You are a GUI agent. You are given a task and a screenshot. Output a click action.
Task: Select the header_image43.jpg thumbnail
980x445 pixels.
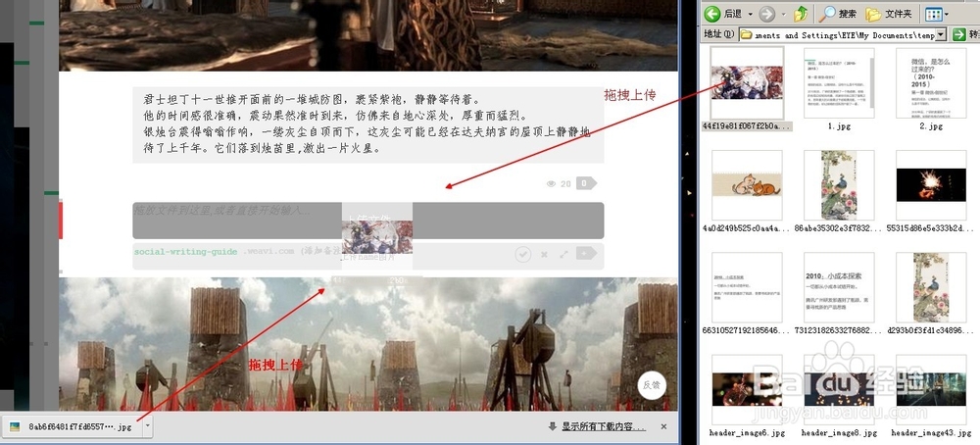(x=931, y=390)
